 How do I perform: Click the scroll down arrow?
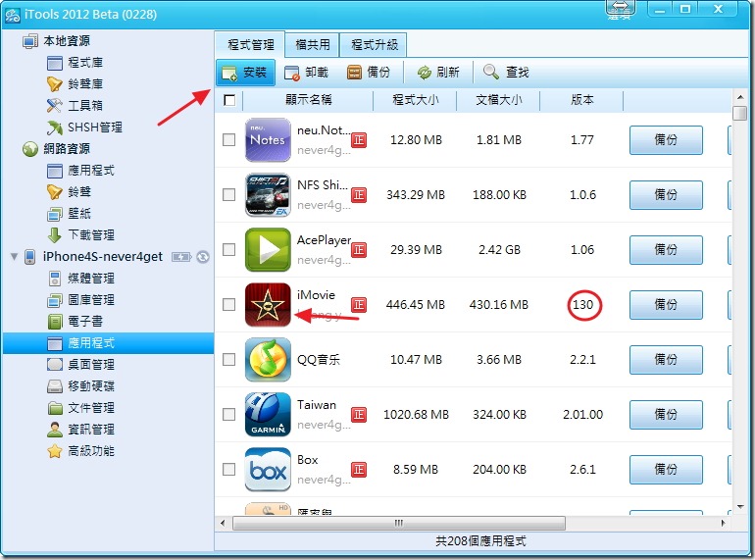(x=740, y=507)
